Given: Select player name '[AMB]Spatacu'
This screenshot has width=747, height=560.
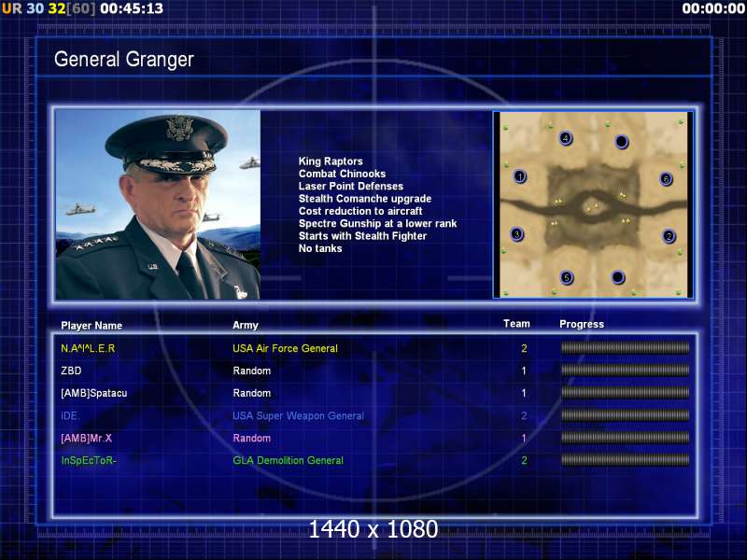Looking at the screenshot, I should pyautogui.click(x=94, y=393).
